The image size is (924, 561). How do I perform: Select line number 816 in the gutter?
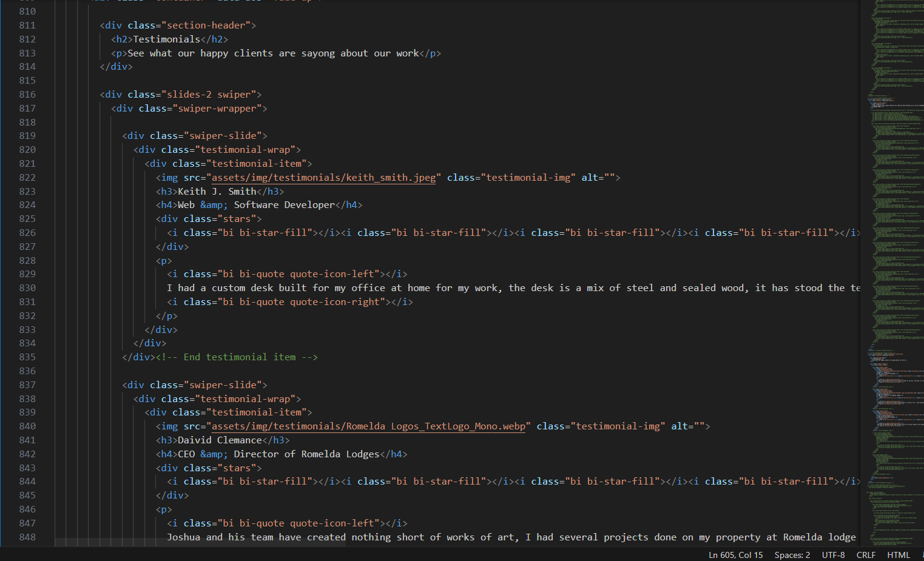(x=27, y=95)
